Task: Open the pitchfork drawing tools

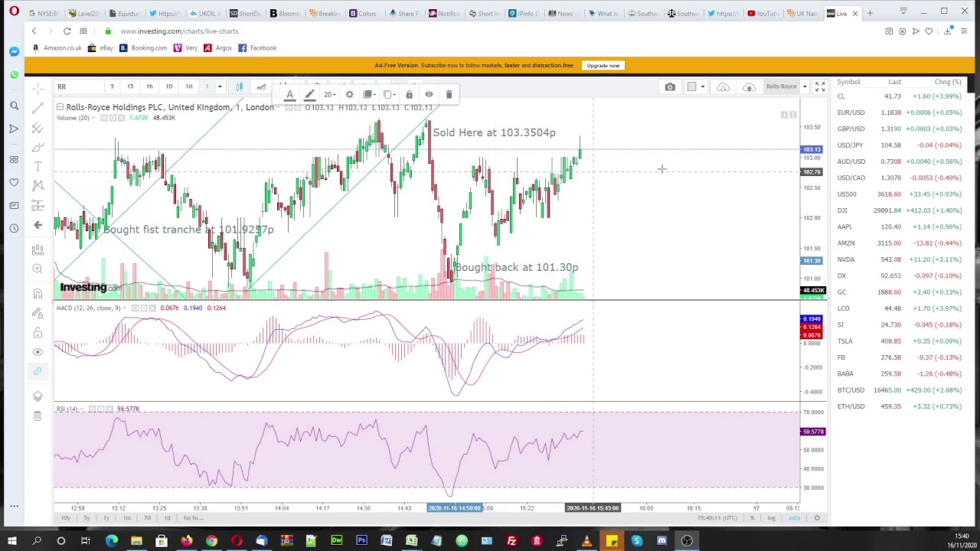Action: pos(38,128)
